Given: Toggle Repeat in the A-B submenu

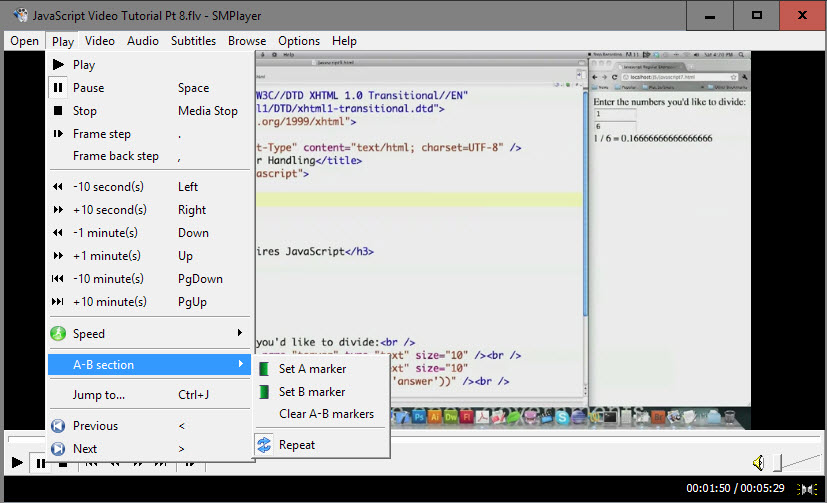Looking at the screenshot, I should coord(322,444).
